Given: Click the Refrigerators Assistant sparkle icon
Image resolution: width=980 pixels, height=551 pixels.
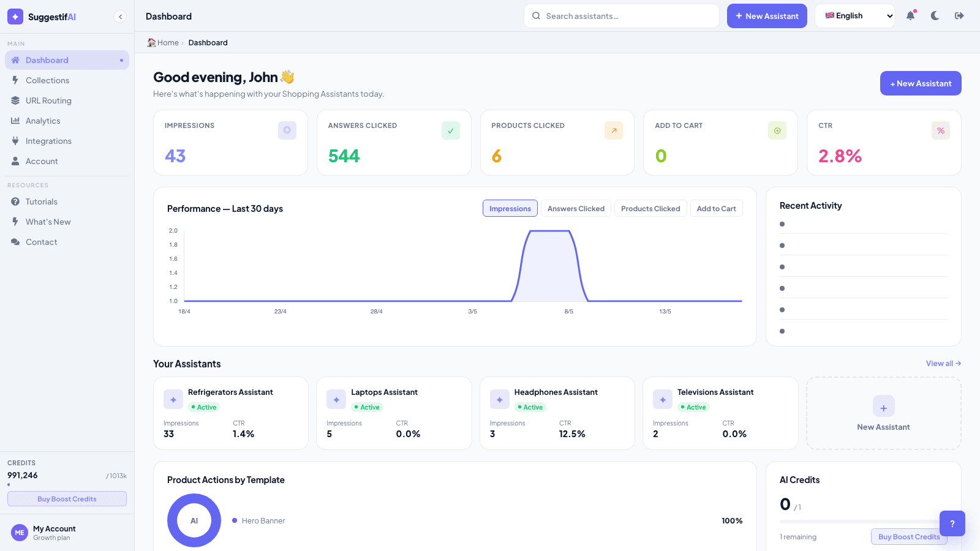Looking at the screenshot, I should tap(173, 399).
